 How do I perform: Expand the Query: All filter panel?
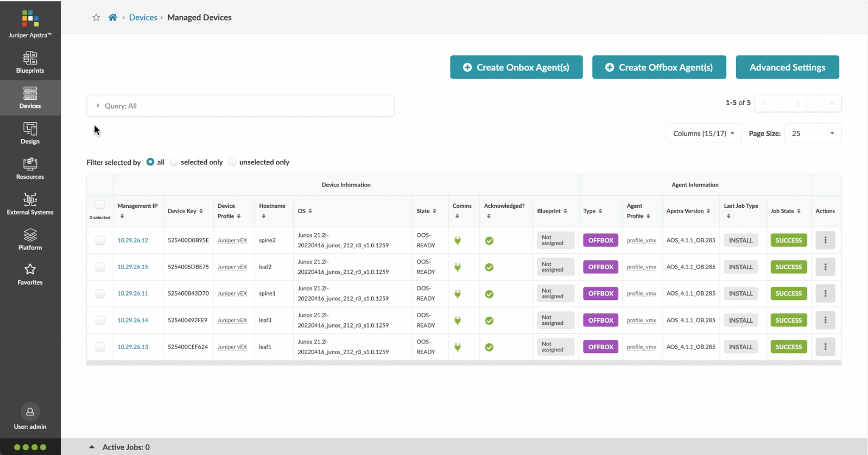pos(240,106)
